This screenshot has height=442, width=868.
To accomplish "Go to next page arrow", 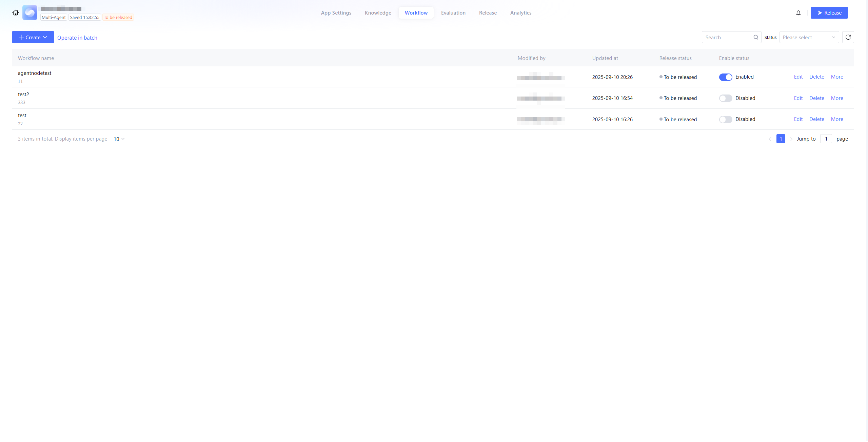I will 791,139.
